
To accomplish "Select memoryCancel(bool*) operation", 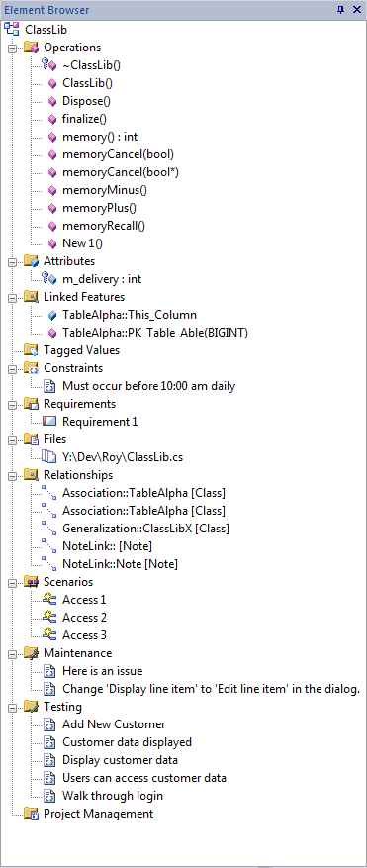I will point(120,172).
